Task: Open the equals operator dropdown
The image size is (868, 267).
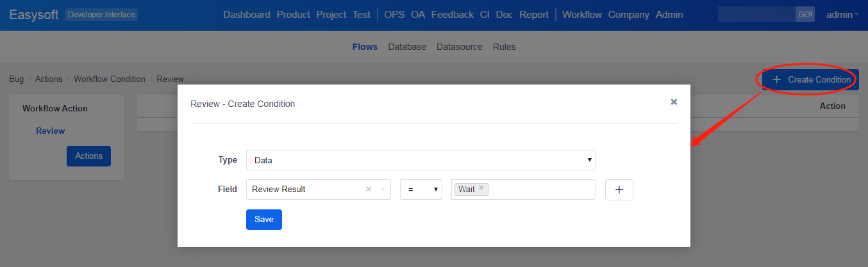Action: click(x=421, y=190)
